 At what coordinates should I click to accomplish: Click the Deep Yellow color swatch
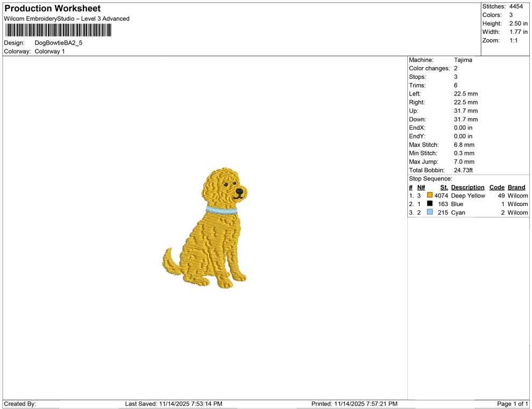point(430,195)
